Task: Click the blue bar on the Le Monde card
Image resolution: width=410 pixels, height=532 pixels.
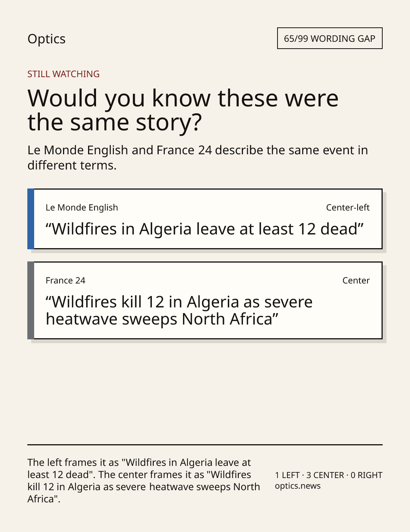Action: 31,219
